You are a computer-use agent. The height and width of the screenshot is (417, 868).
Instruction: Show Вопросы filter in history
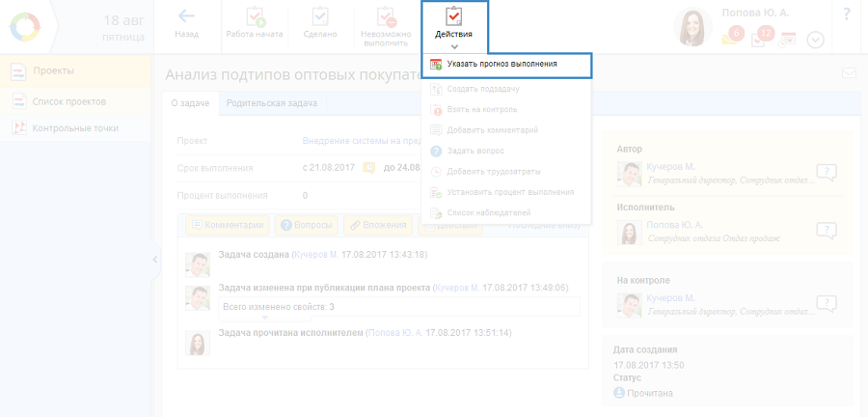pos(307,225)
